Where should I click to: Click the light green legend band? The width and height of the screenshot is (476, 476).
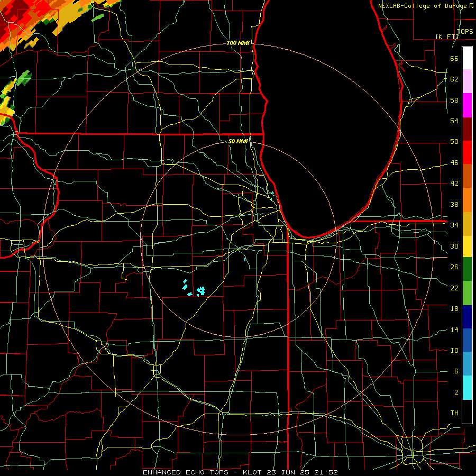tap(467, 293)
